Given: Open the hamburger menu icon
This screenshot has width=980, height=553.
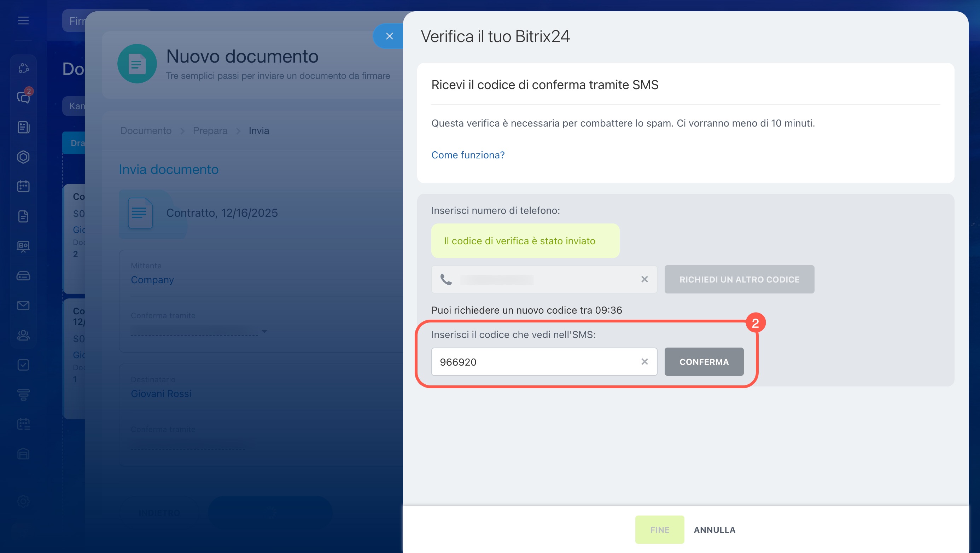Looking at the screenshot, I should [x=23, y=21].
